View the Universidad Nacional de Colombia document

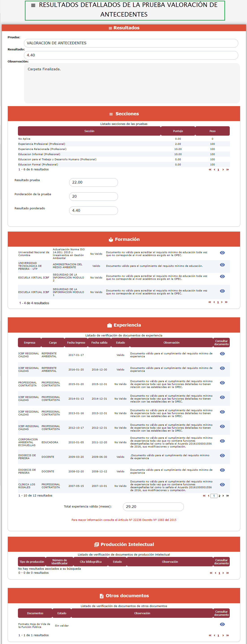point(222,253)
